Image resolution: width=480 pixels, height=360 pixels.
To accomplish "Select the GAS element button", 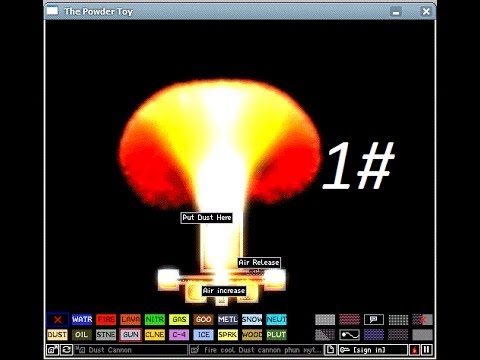I will pos(179,319).
